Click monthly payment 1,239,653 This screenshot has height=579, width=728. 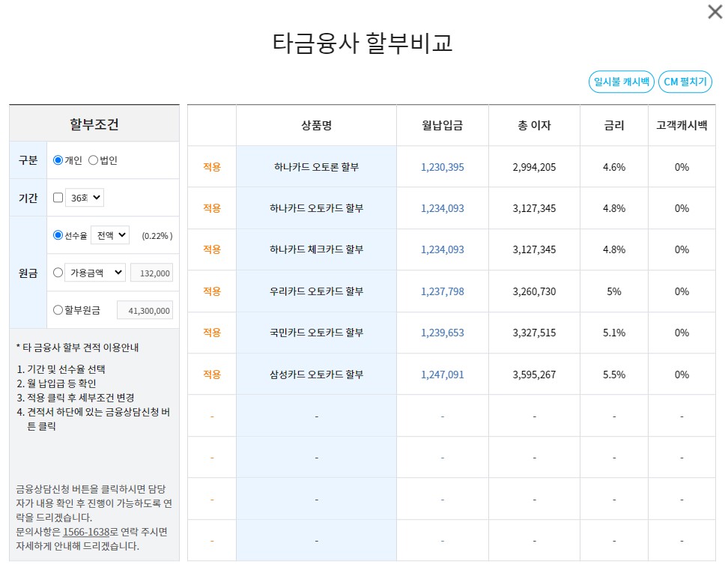click(443, 333)
